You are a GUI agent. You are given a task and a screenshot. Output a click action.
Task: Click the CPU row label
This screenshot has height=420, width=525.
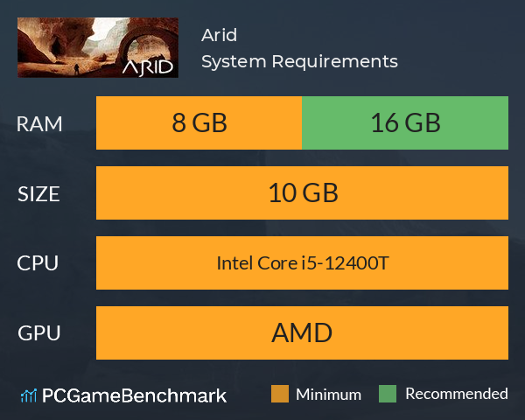tap(38, 263)
